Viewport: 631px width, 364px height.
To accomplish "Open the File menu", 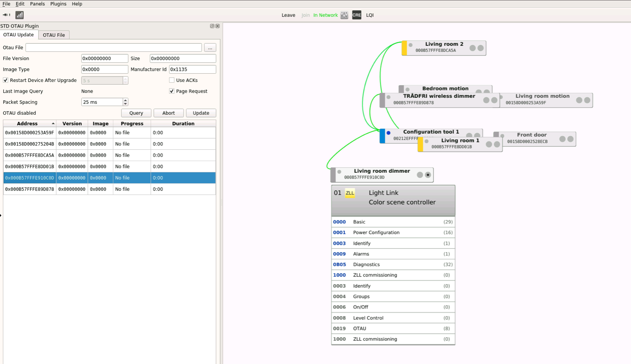I will [x=6, y=4].
